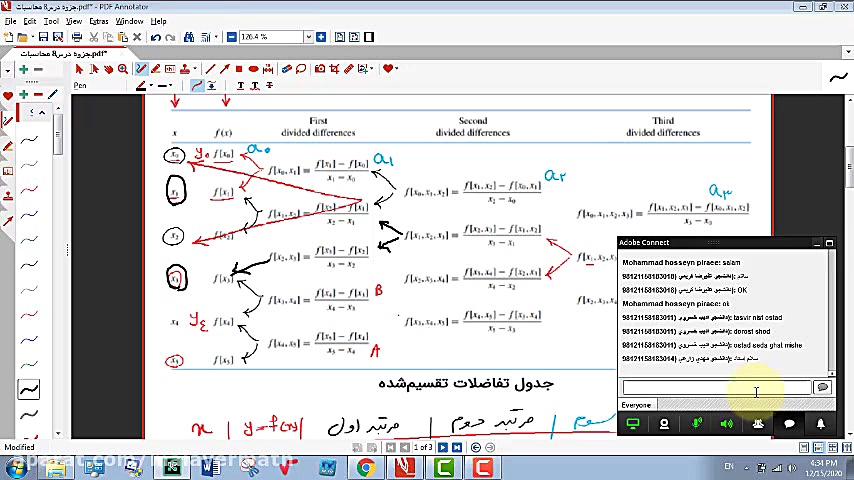Click the zoom in plus button

click(321, 37)
